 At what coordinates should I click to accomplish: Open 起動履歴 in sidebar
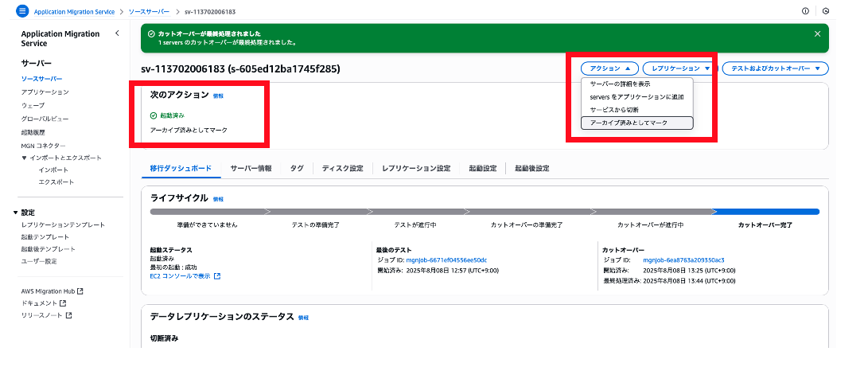click(33, 132)
